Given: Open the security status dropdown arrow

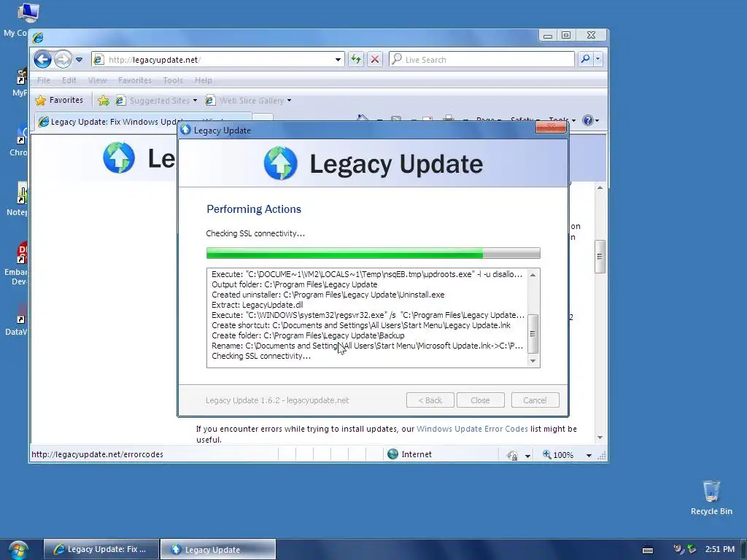Looking at the screenshot, I should (527, 456).
